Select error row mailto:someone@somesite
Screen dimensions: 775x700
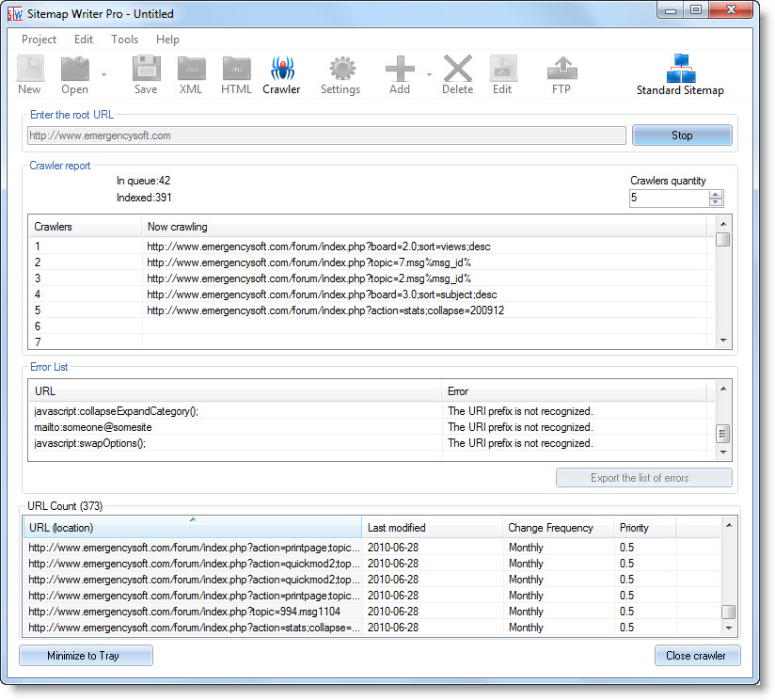click(x=371, y=427)
